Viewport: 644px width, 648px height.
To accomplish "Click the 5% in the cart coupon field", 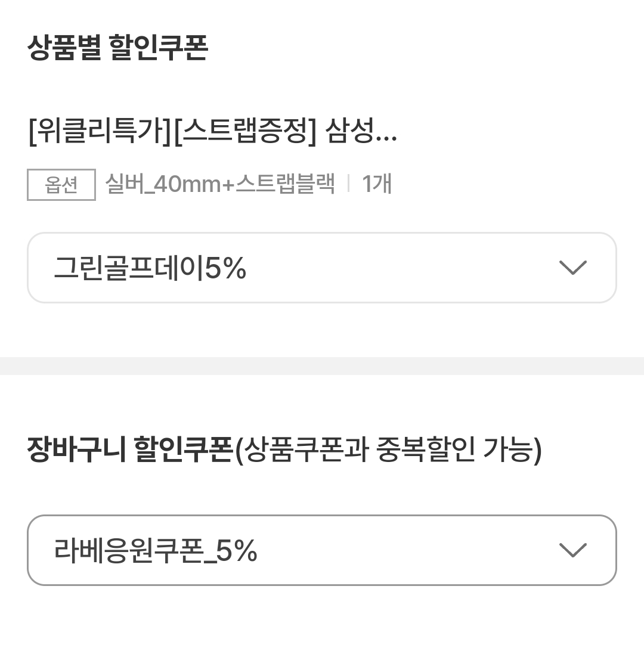I will pos(237,551).
